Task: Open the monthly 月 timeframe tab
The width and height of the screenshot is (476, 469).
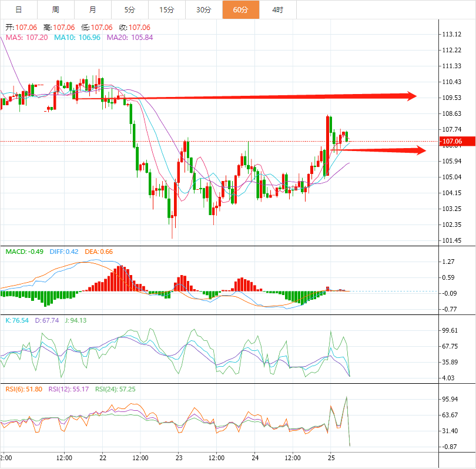Action: point(93,10)
